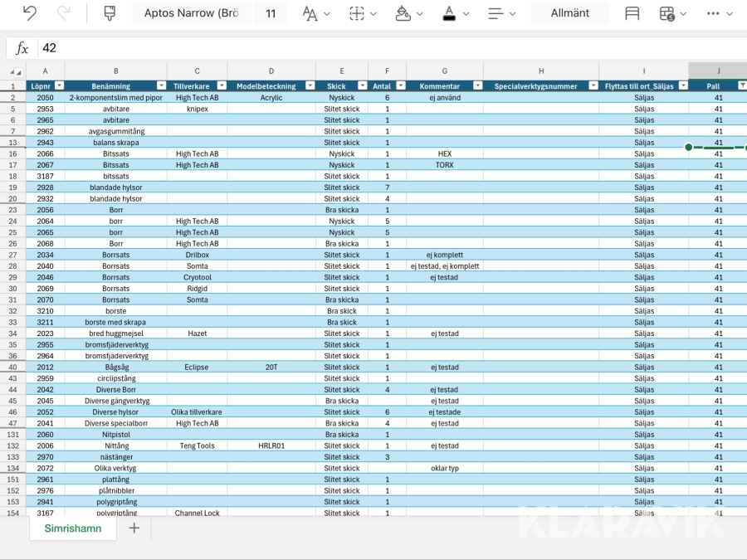The image size is (747, 560).
Task: Open the more options ellipsis menu
Action: (x=719, y=13)
